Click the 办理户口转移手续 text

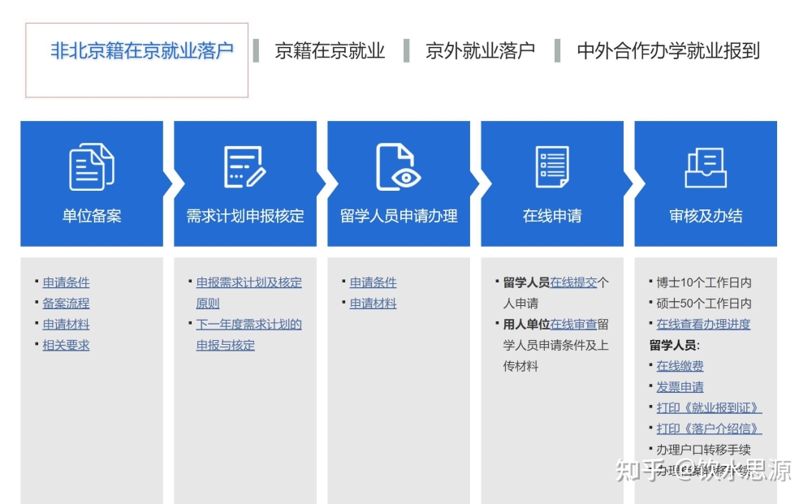703,450
